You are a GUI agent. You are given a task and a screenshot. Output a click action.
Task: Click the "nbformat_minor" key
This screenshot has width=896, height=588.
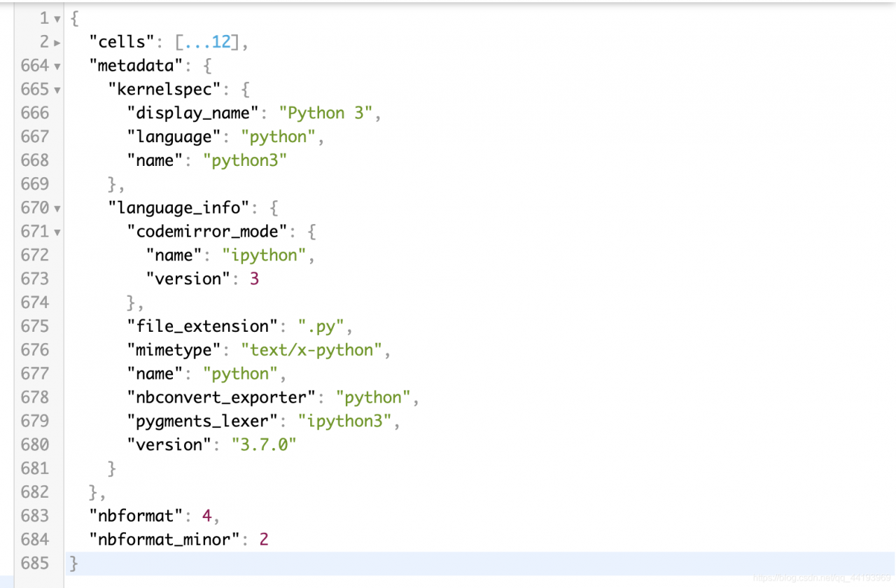(164, 539)
